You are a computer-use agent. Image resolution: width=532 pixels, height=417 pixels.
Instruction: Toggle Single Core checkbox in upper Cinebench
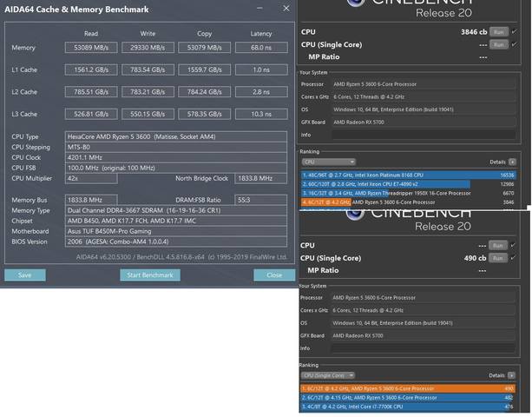(x=513, y=43)
